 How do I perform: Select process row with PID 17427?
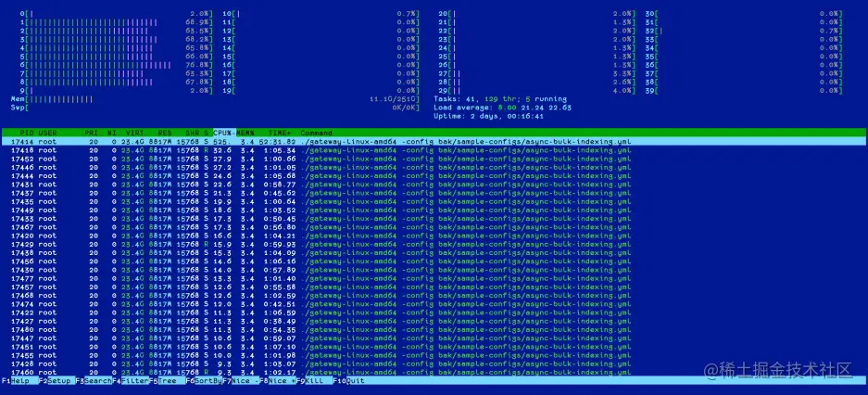(x=434, y=321)
